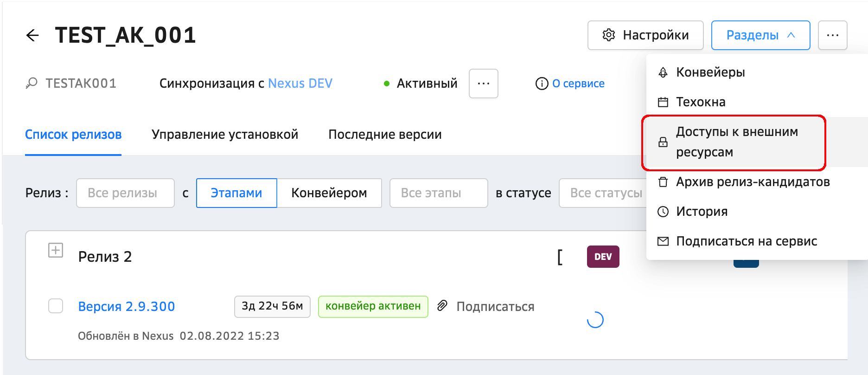
Task: Open the three-dots menu in top right
Action: (832, 35)
